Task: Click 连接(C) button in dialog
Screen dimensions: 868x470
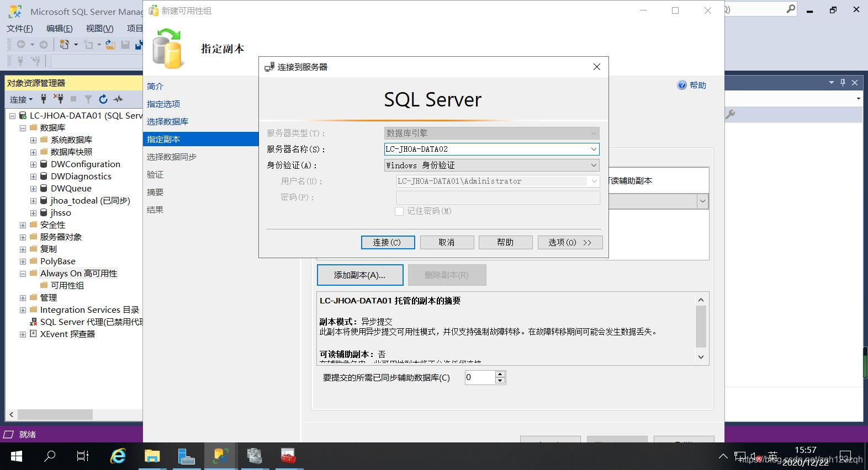Action: 388,242
